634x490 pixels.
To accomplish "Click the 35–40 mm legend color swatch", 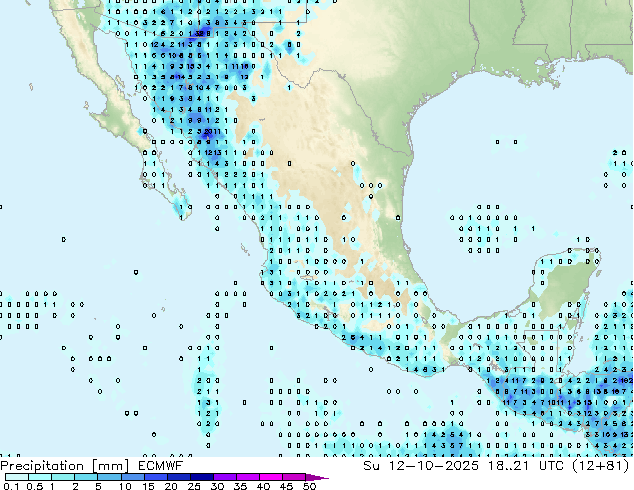I will 247,477.
